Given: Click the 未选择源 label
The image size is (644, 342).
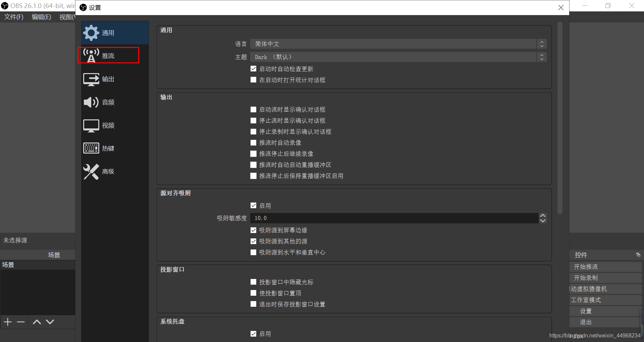Looking at the screenshot, I should coord(15,240).
